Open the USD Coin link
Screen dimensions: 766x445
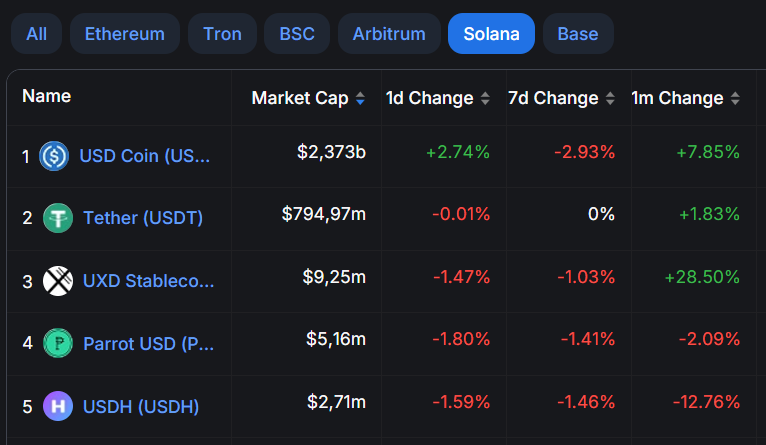[145, 156]
